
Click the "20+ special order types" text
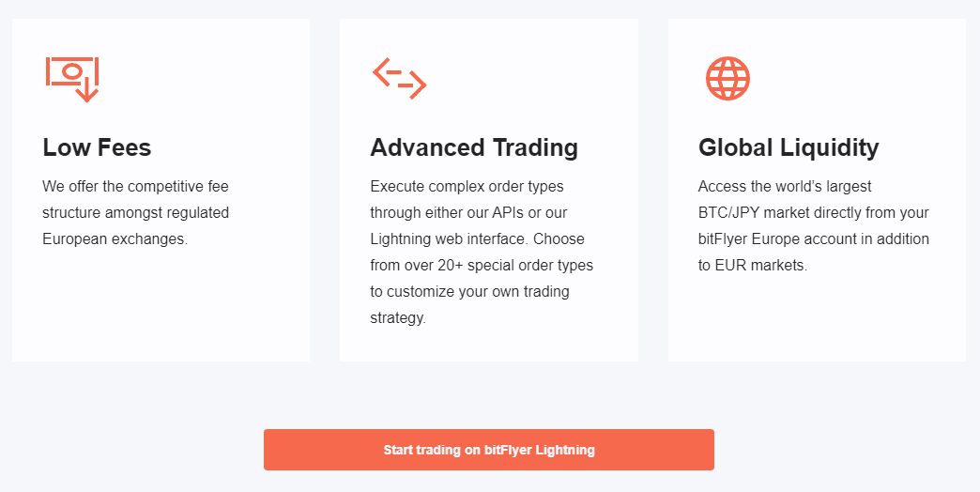click(515, 265)
